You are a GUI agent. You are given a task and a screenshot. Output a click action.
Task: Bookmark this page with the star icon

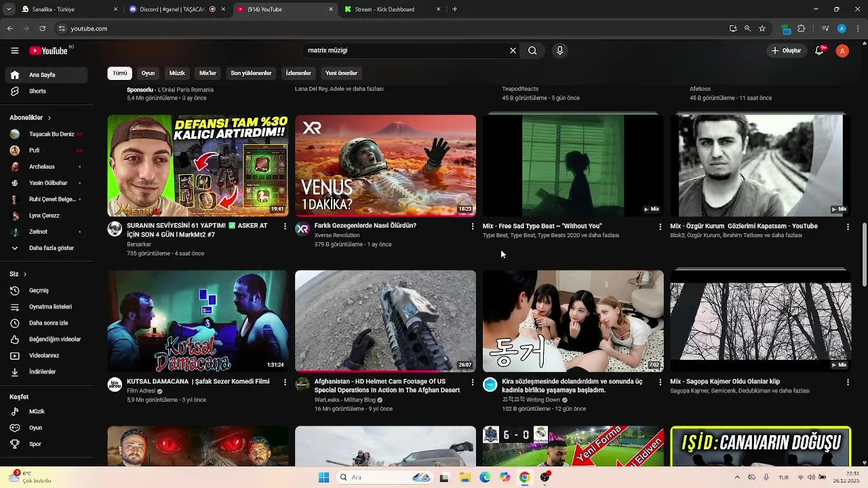coord(762,28)
